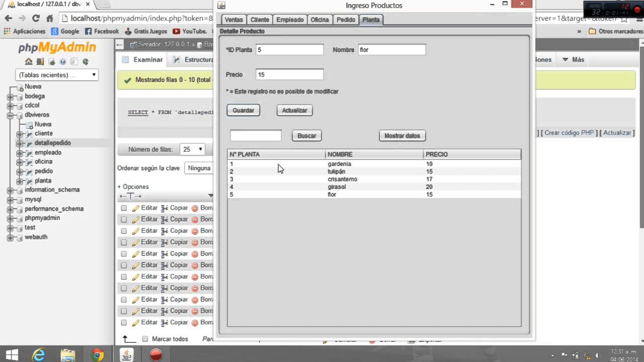The height and width of the screenshot is (362, 644).
Task: Expand the empleado table node
Action: [x=20, y=153]
